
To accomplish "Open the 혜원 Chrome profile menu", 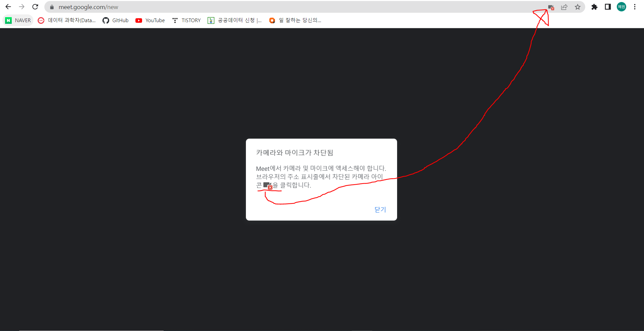I will click(621, 7).
